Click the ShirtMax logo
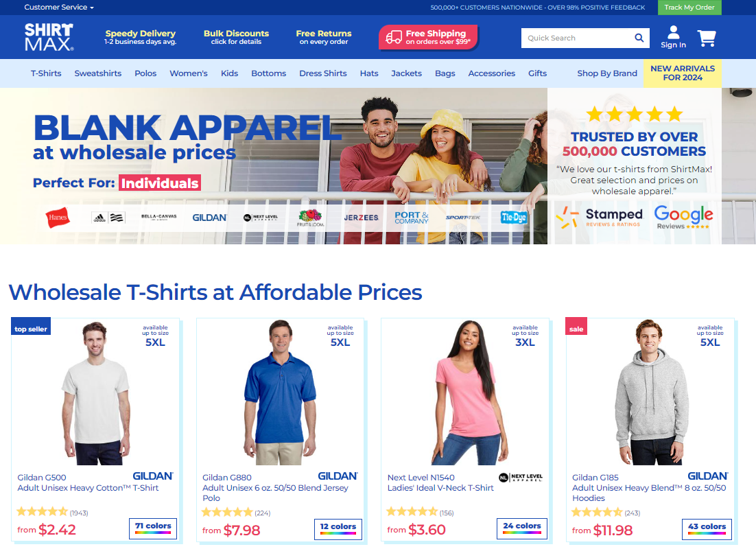The image size is (756, 560). [49, 37]
